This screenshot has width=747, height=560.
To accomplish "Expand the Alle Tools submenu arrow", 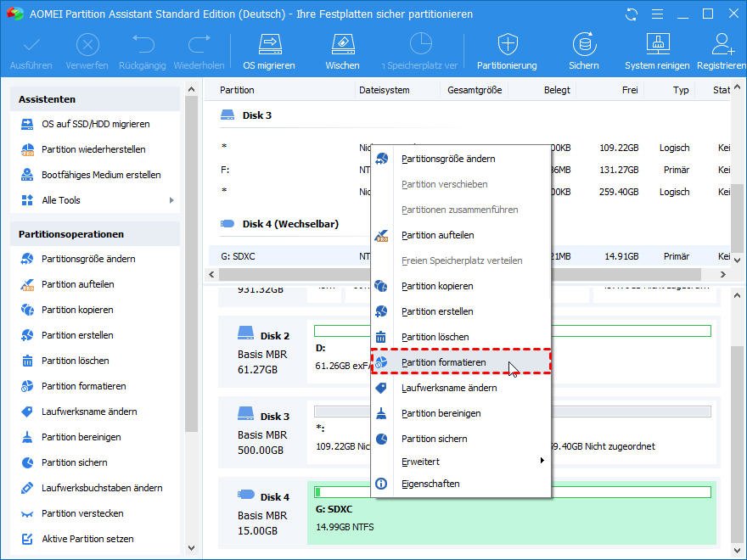I will point(171,200).
